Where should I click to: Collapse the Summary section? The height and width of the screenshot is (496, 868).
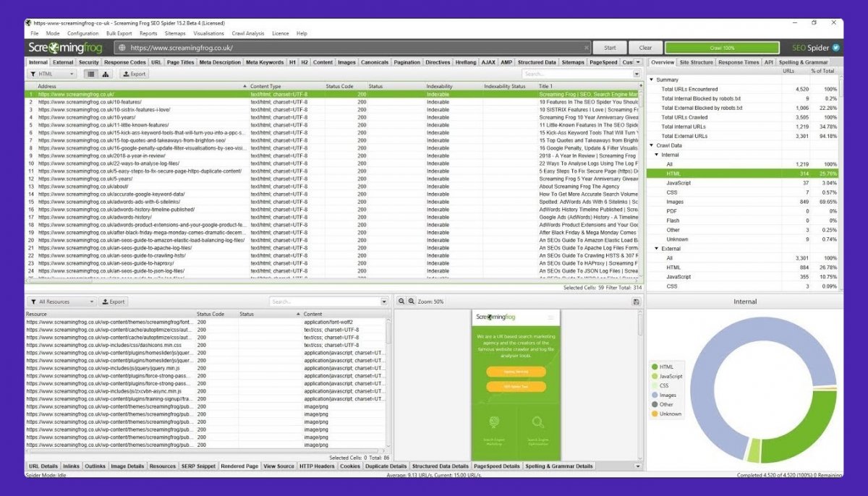651,80
